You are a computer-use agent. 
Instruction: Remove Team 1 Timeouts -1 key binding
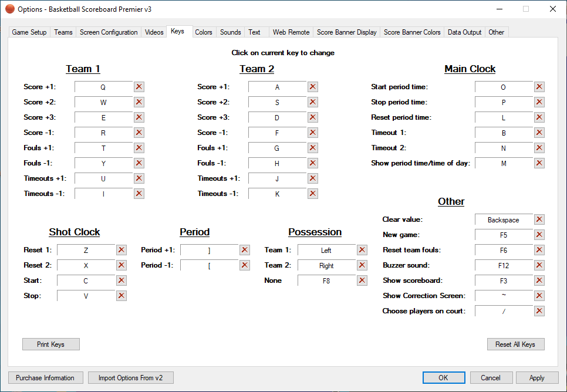tap(139, 194)
